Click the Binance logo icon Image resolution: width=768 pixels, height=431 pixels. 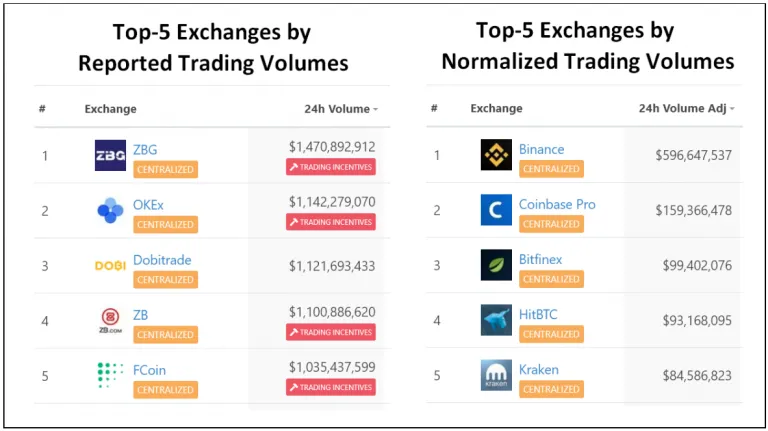pyautogui.click(x=496, y=155)
